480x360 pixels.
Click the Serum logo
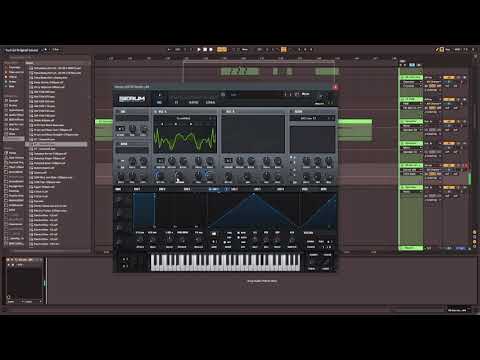132,99
